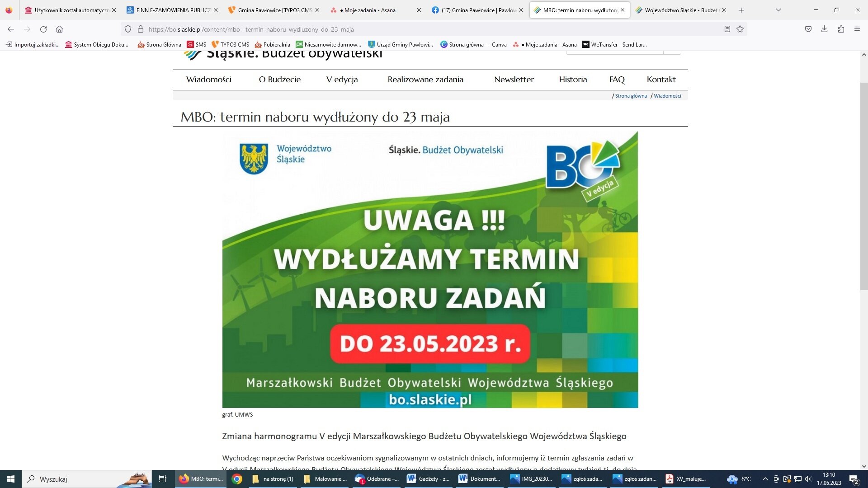868x488 pixels.
Task: Switch to the Moje zadania - Asana tab
Action: point(370,10)
